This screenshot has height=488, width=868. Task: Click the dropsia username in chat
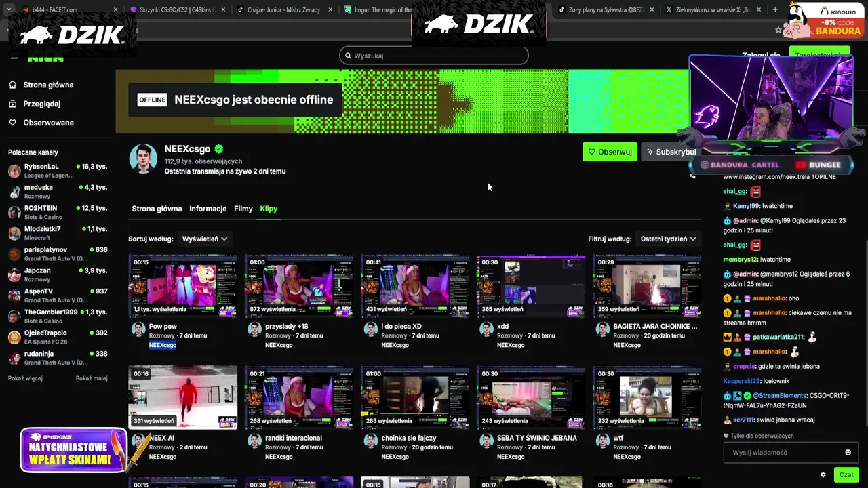pos(744,366)
